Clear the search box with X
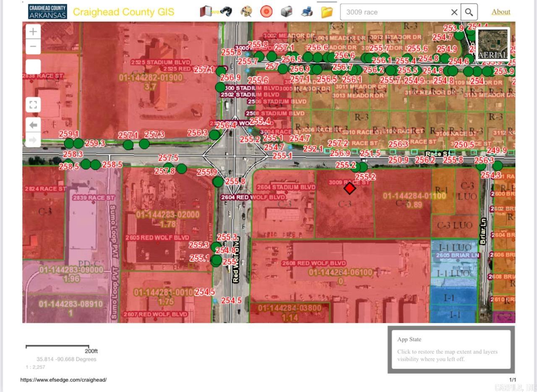The width and height of the screenshot is (537, 392). pyautogui.click(x=454, y=12)
